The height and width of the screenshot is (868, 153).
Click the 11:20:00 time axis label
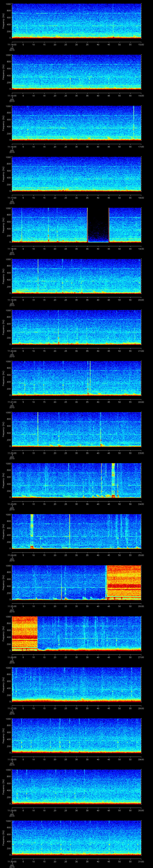click(x=12, y=351)
